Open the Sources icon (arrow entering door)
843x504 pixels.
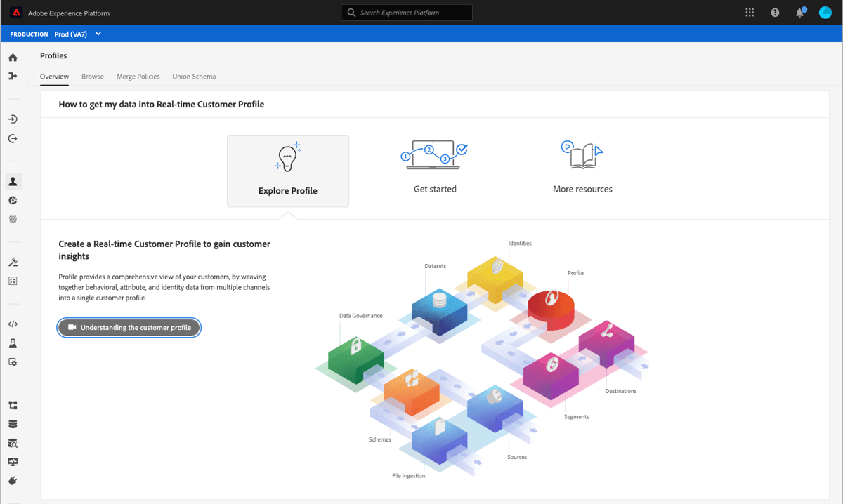[13, 119]
